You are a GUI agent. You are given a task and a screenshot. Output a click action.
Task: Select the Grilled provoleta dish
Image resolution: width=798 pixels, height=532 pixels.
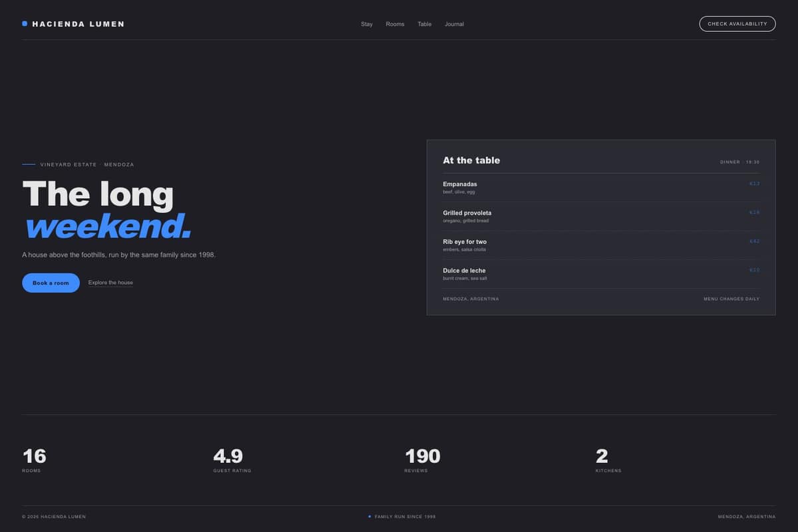(601, 216)
